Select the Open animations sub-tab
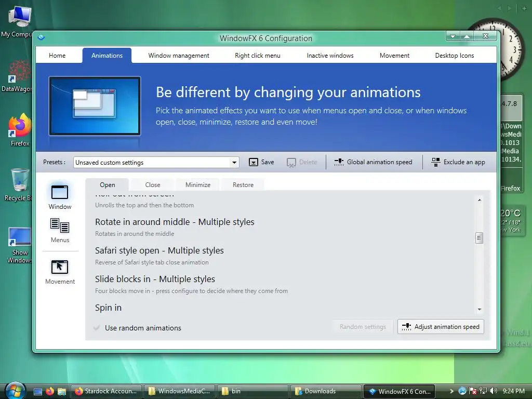Screen dimensions: 532x399 tap(107, 184)
